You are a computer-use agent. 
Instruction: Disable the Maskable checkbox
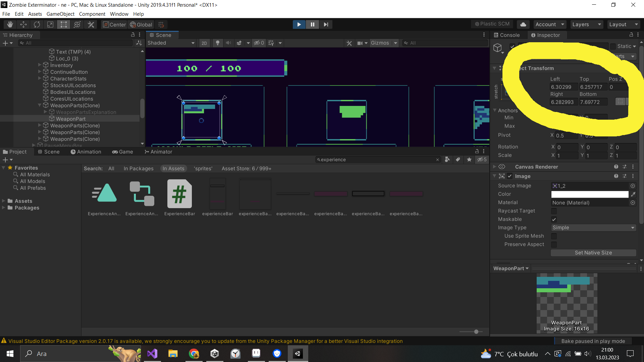[553, 219]
